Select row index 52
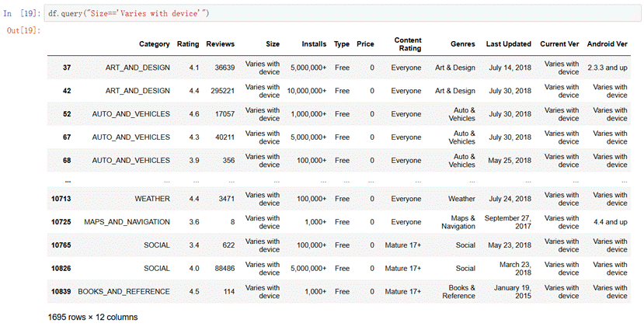The image size is (644, 330). point(67,114)
